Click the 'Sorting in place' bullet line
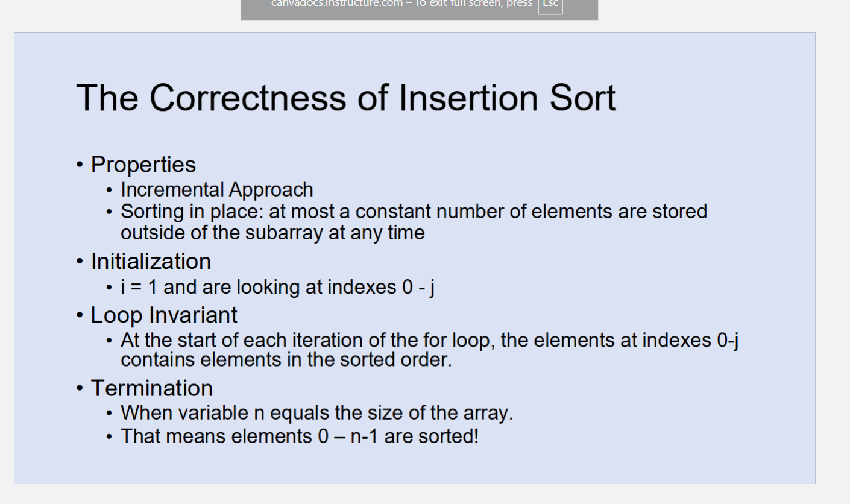This screenshot has height=504, width=850. pos(414,212)
